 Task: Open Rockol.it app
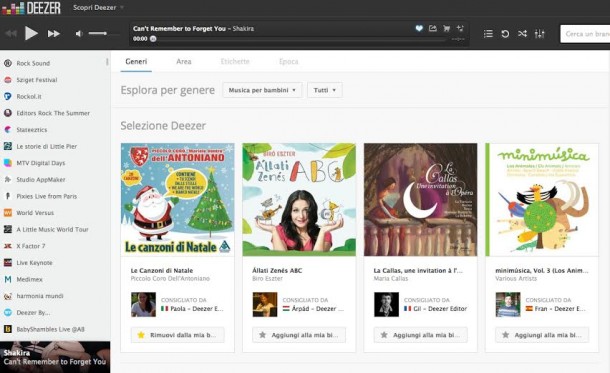(x=23, y=96)
